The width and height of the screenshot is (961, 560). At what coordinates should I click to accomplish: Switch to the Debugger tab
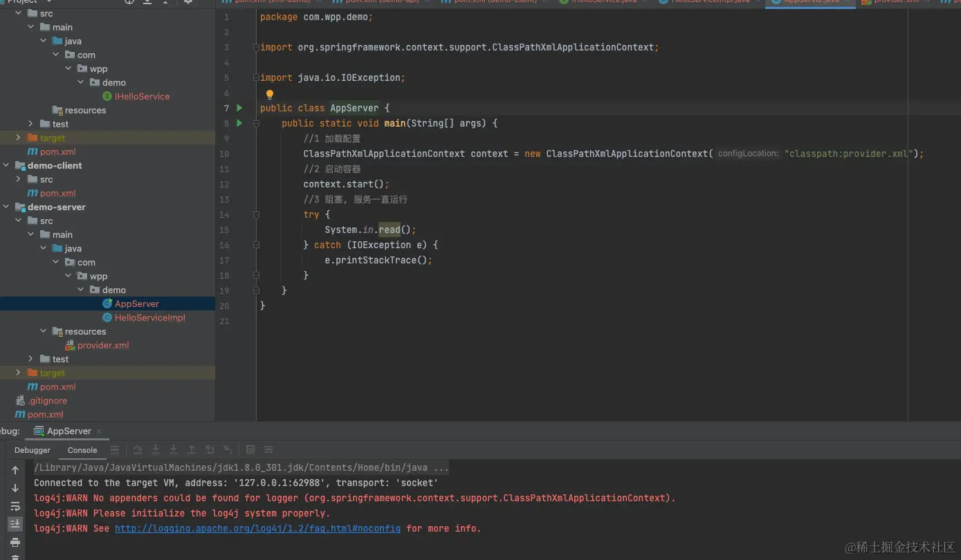tap(33, 450)
